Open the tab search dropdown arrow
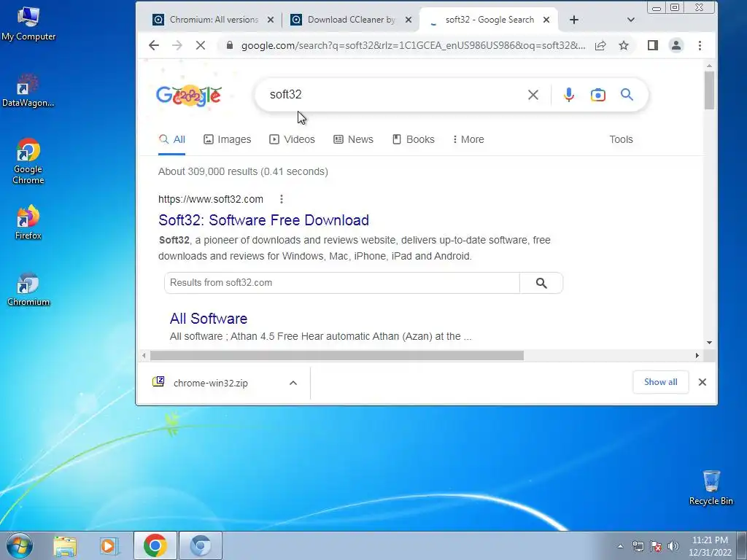The image size is (747, 560). (631, 20)
